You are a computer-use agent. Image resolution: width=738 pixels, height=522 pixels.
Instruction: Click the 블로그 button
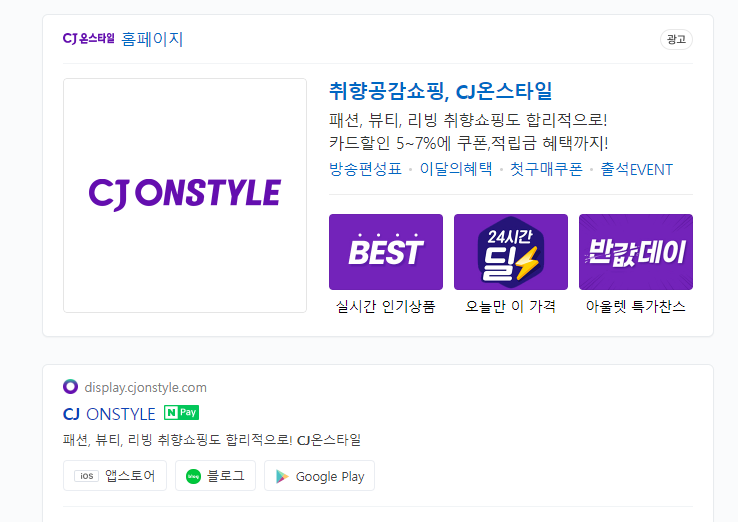[215, 475]
